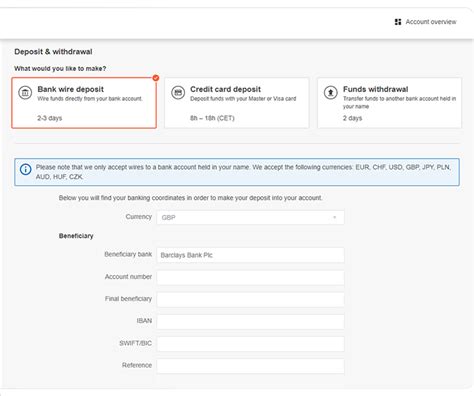
Task: Click 'Deposit funds with your Master or Visa card'
Action: [x=243, y=99]
